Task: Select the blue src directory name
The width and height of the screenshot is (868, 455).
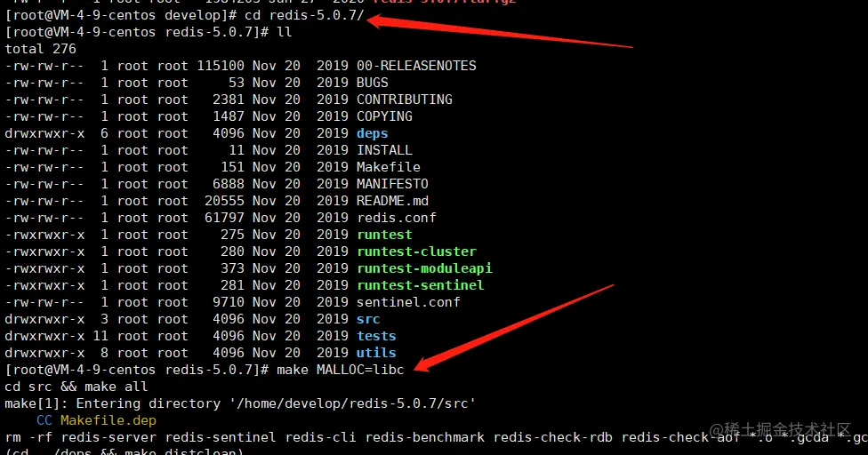Action: (x=369, y=319)
